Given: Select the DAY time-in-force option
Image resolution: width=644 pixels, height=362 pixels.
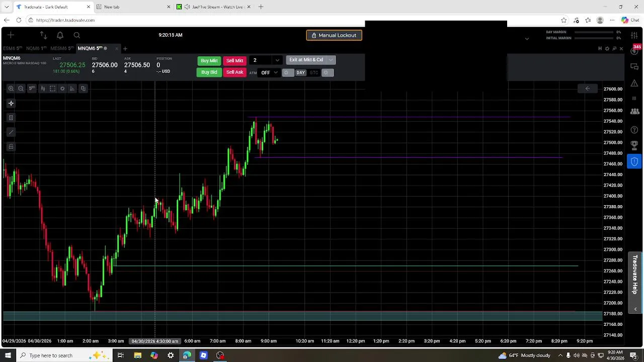Looking at the screenshot, I should (300, 73).
